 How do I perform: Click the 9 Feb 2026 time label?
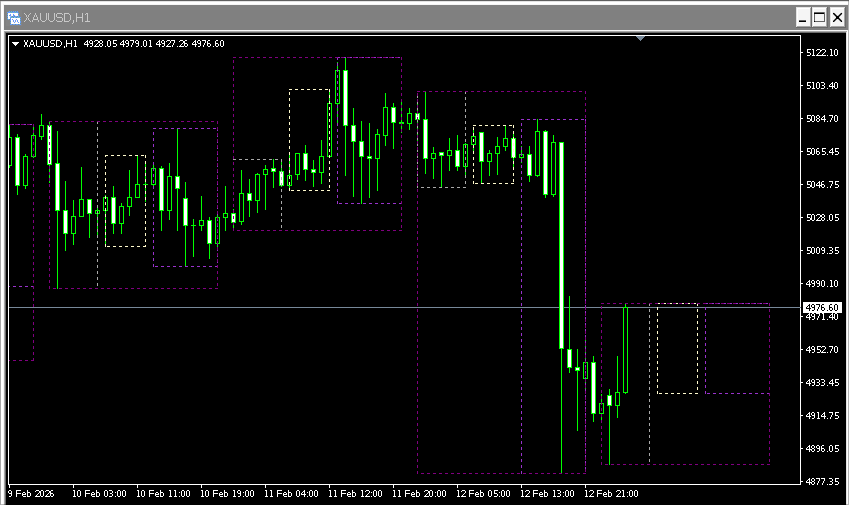31,494
